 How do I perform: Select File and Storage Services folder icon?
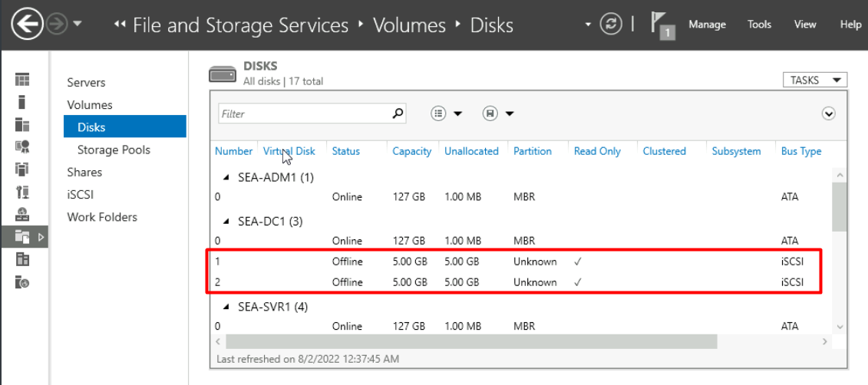pyautogui.click(x=22, y=237)
